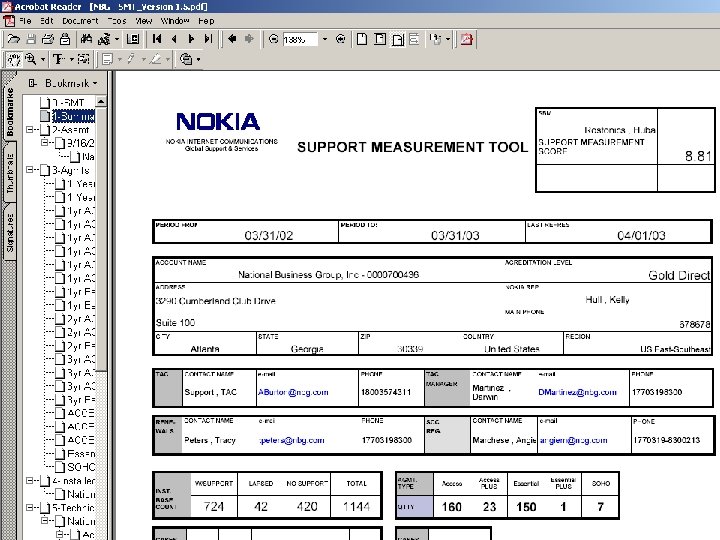Open the File menu
Image resolution: width=720 pixels, height=540 pixels.
[x=25, y=21]
